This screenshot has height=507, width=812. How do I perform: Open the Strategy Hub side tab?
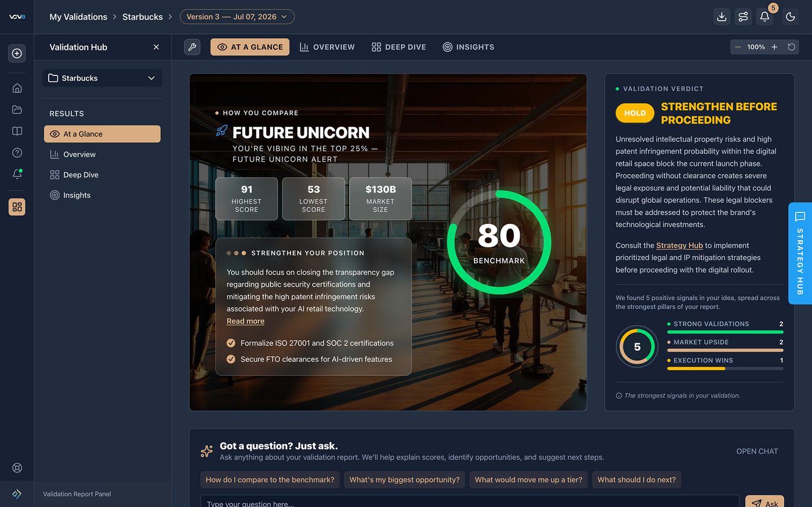point(800,253)
